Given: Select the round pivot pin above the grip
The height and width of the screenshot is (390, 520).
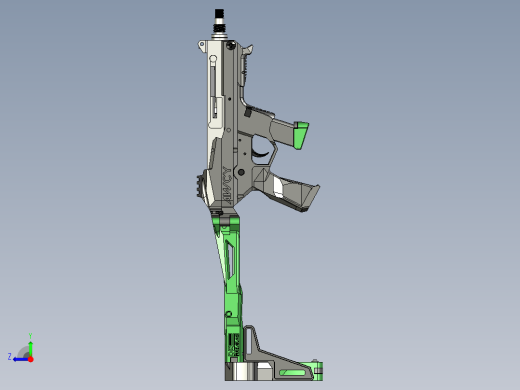Looking at the screenshot, I should (241, 172).
